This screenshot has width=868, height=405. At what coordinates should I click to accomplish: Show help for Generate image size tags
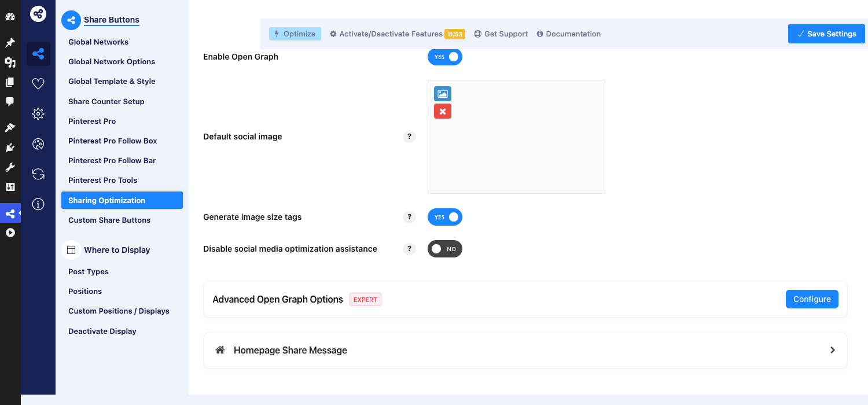pos(409,217)
